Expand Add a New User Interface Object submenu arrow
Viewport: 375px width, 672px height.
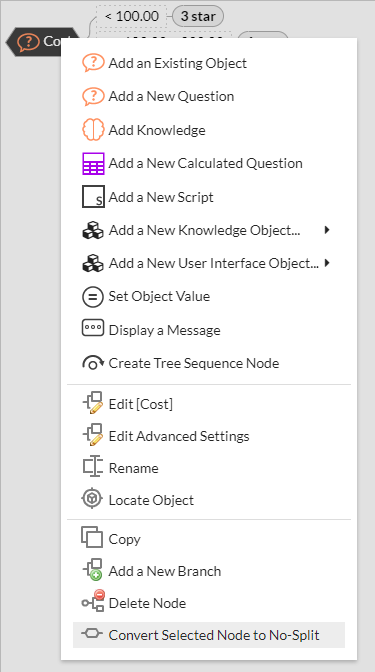(x=327, y=263)
